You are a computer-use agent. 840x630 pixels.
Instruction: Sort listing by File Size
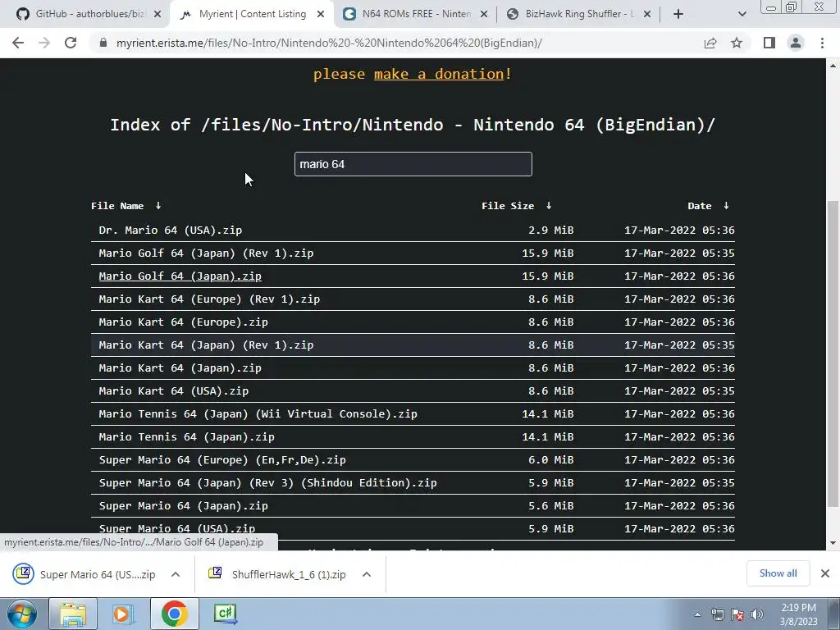516,206
